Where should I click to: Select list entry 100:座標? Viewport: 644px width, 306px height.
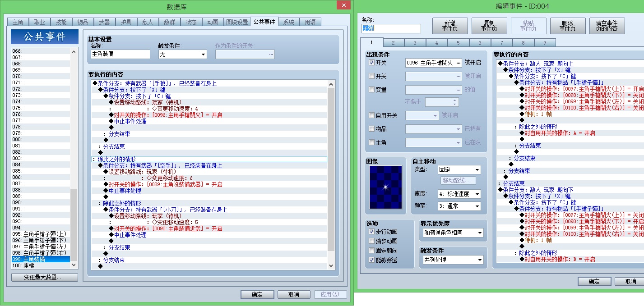pos(41,265)
